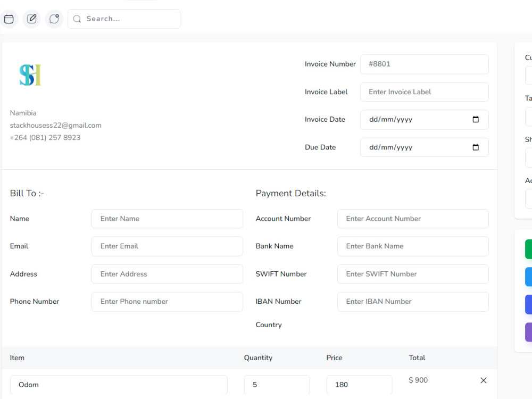Click the Item column header
This screenshot has height=399, width=532.
17,358
